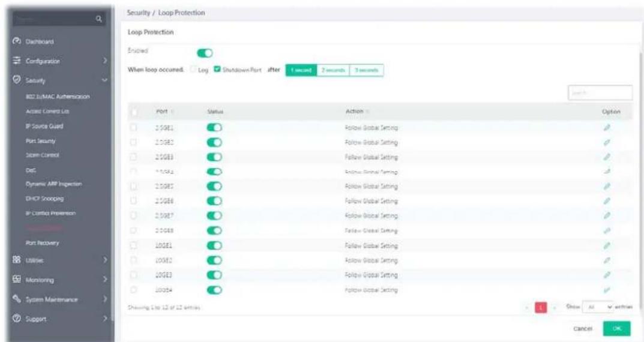This screenshot has width=644, height=342.
Task: Edit port 2.5GE8 with its pencil icon
Action: (607, 231)
